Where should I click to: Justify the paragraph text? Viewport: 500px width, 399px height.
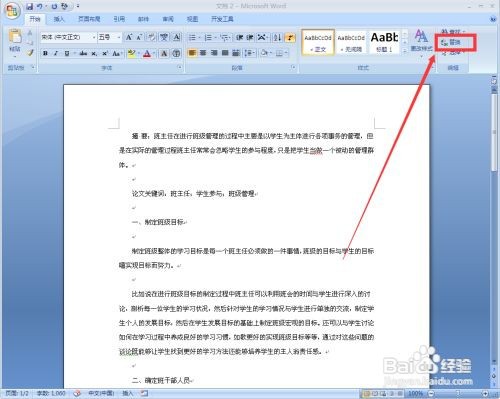pyautogui.click(x=225, y=53)
